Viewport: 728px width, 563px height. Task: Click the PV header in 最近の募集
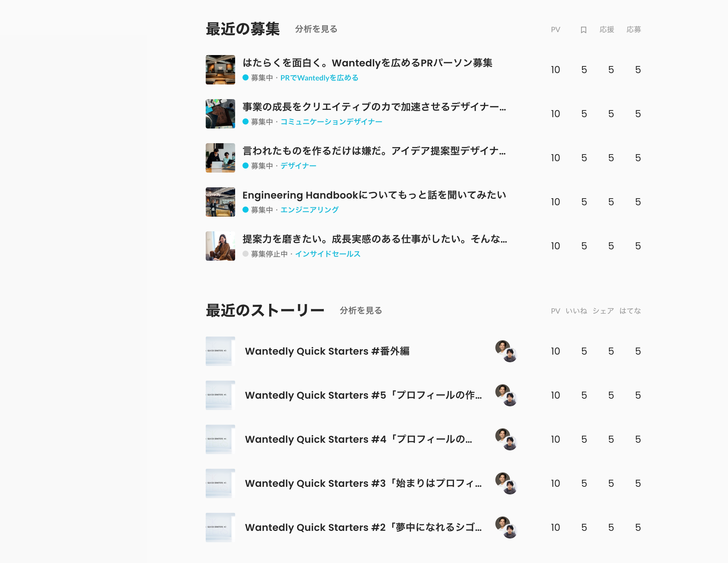pos(555,30)
